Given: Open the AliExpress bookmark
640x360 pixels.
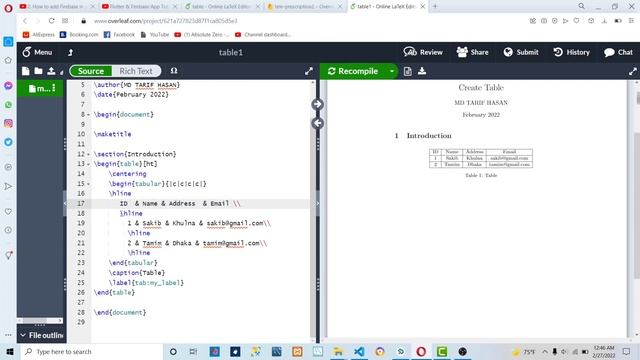Looking at the screenshot, I should (39, 35).
